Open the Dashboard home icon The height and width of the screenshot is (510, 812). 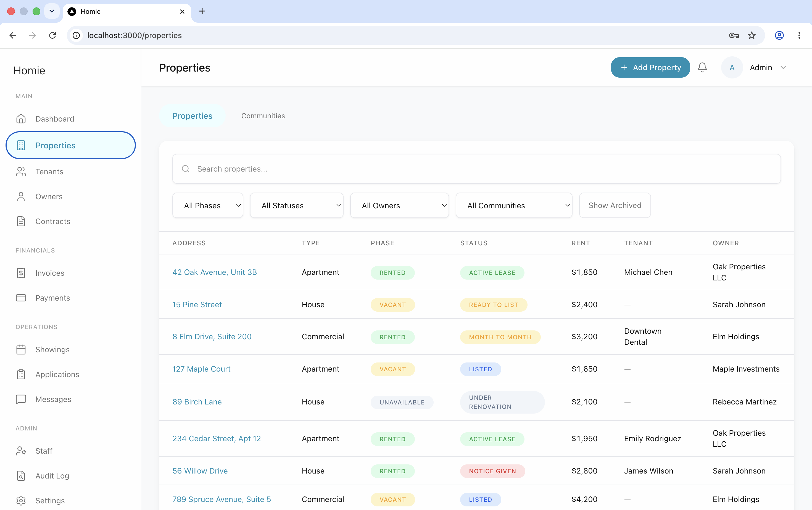click(21, 119)
